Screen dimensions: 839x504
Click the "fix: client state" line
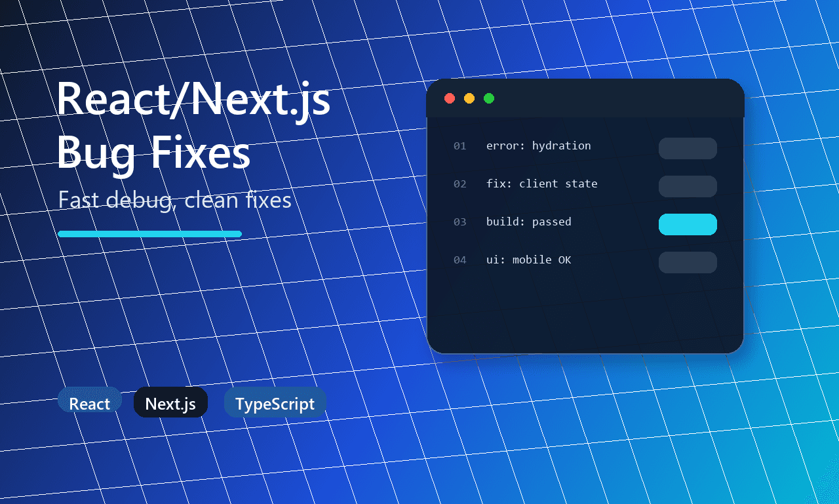coord(541,184)
